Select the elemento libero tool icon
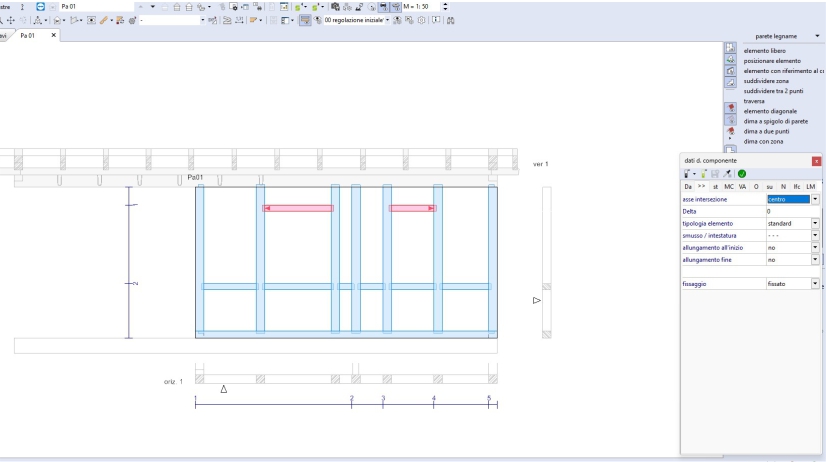Viewport: 826px width, 462px height. pos(730,49)
